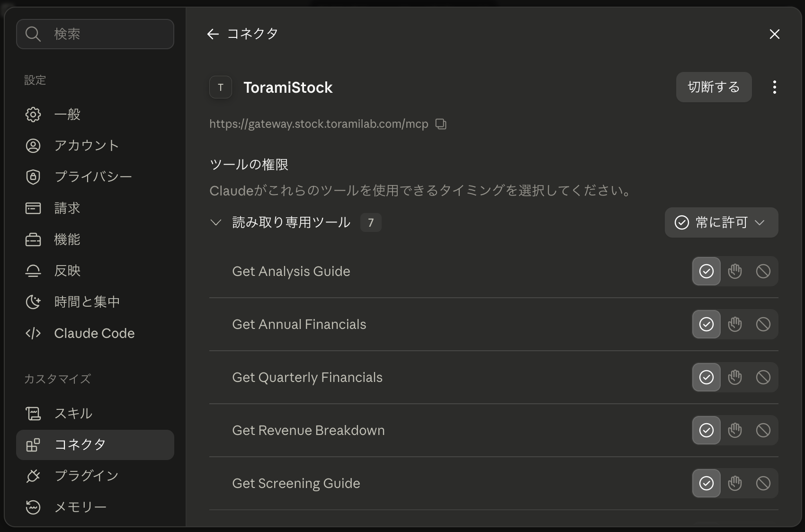Click the blocks icon in the コネクタ sidebar row
805x532 pixels.
(x=33, y=445)
